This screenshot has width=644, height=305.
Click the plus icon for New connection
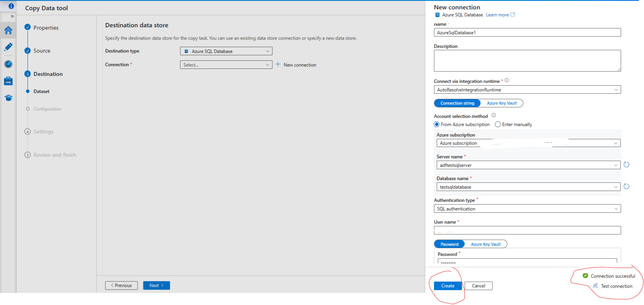(x=278, y=64)
